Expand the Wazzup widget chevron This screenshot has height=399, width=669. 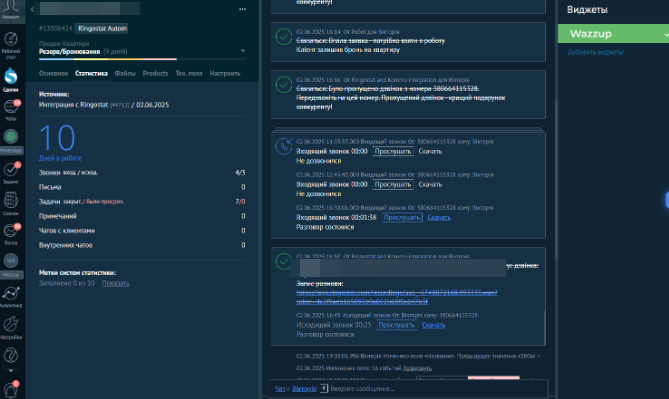pos(666,34)
